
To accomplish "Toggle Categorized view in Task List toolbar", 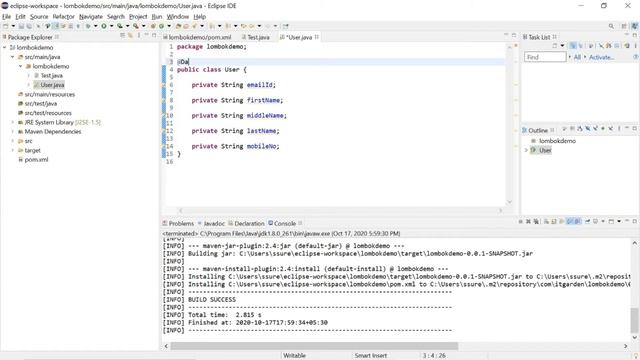I will click(x=573, y=46).
